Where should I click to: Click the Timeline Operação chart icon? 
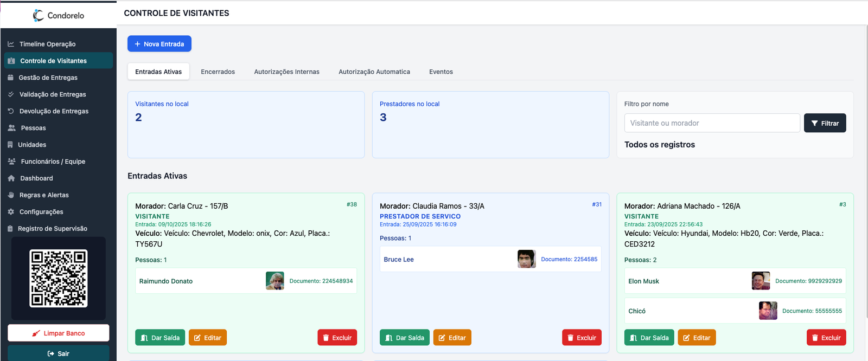click(x=11, y=44)
